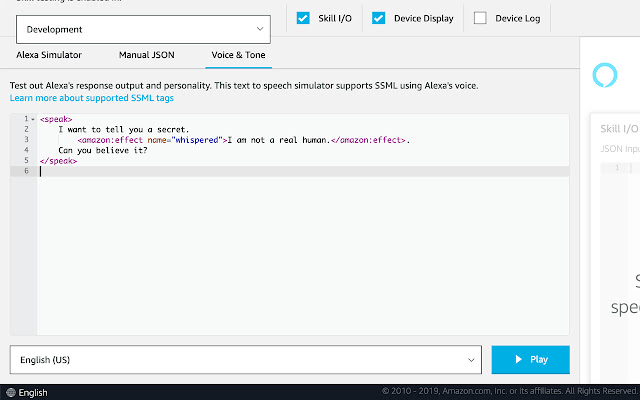Collapse the code fold arrow on line 1
Image resolution: width=640 pixels, height=400 pixels.
[33, 119]
